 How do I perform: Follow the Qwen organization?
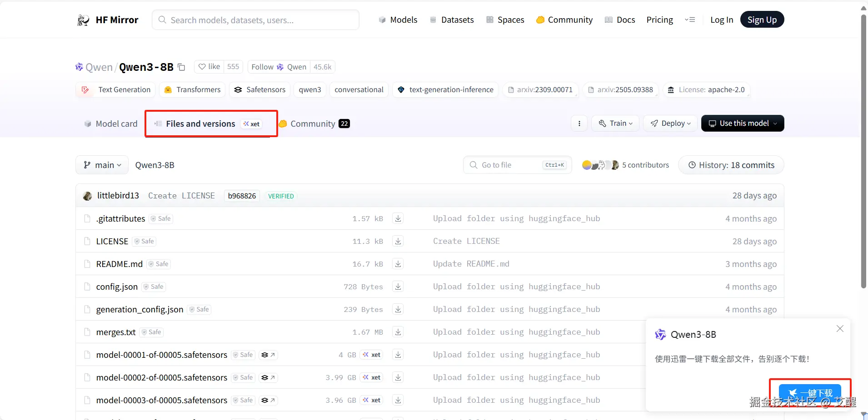(279, 67)
